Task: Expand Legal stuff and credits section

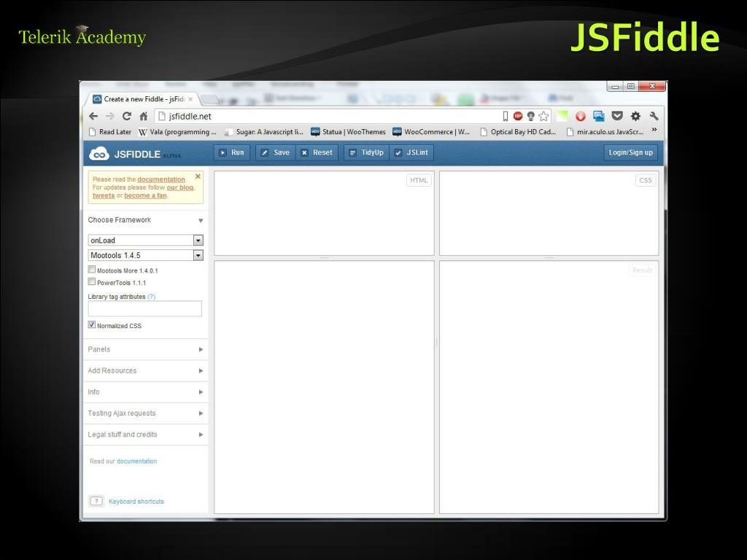Action: (x=146, y=435)
